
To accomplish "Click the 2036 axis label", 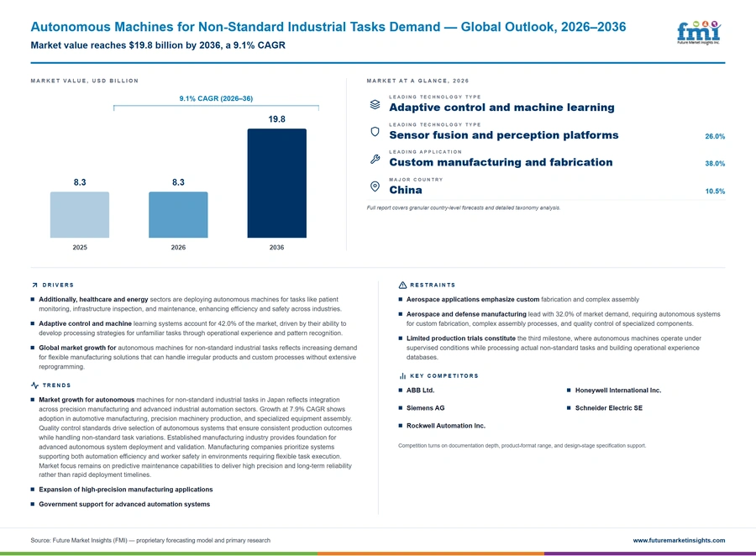I will coord(276,248).
